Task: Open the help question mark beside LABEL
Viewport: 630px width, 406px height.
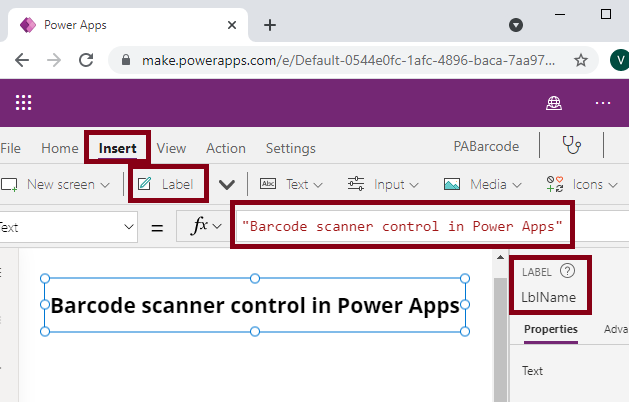Action: [x=567, y=271]
